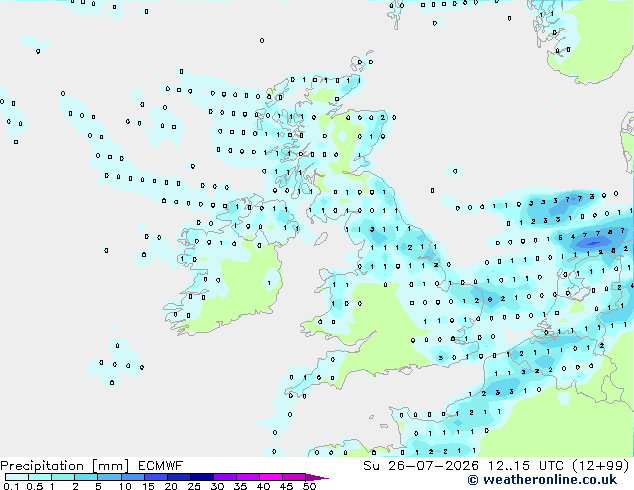Viewport: 634px width, 490px height.
Task: Click the date 'Su 26-07-2026'
Action: (421, 466)
